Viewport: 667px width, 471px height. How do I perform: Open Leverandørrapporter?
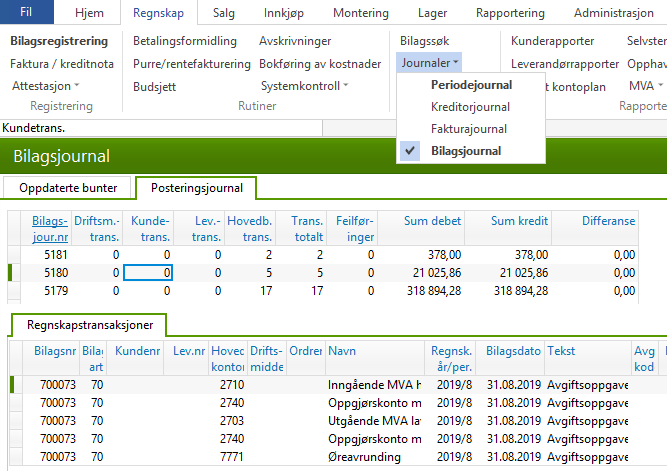click(x=564, y=64)
